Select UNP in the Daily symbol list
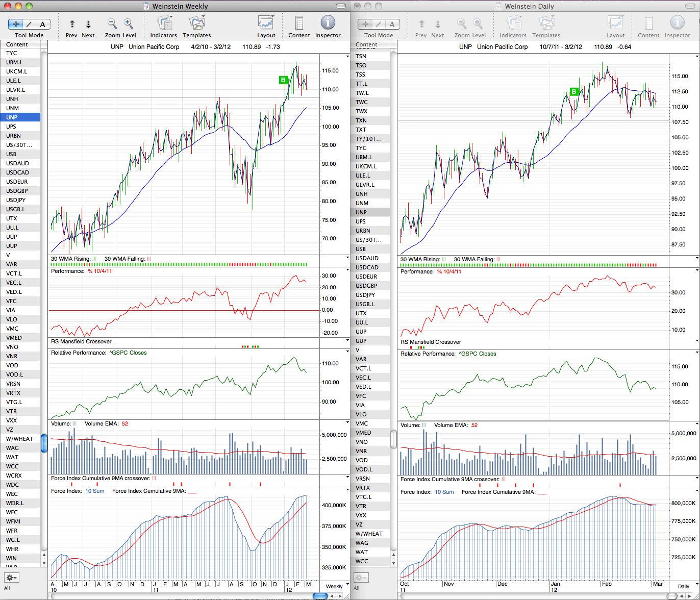The image size is (700, 600). pos(370,212)
